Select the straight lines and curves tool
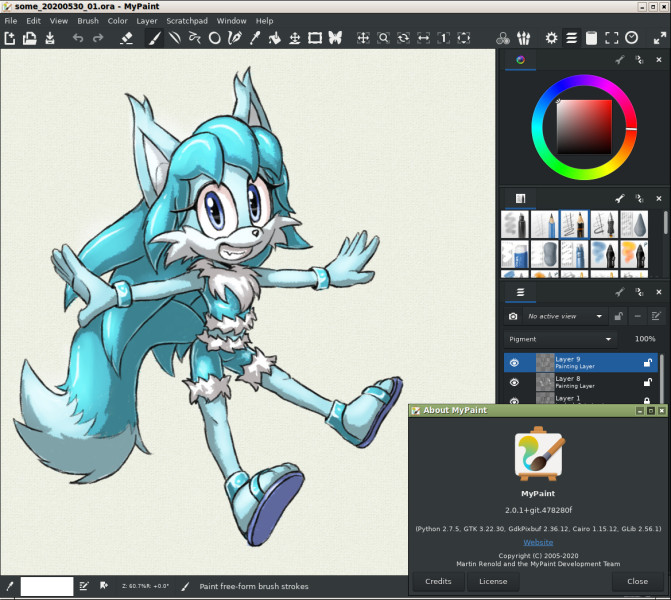The width and height of the screenshot is (671, 600). click(175, 38)
